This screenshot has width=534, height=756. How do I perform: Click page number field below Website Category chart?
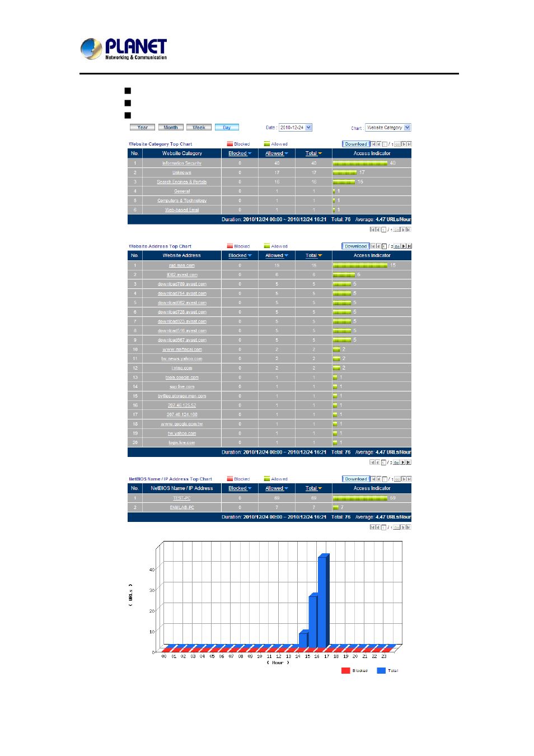(x=384, y=230)
